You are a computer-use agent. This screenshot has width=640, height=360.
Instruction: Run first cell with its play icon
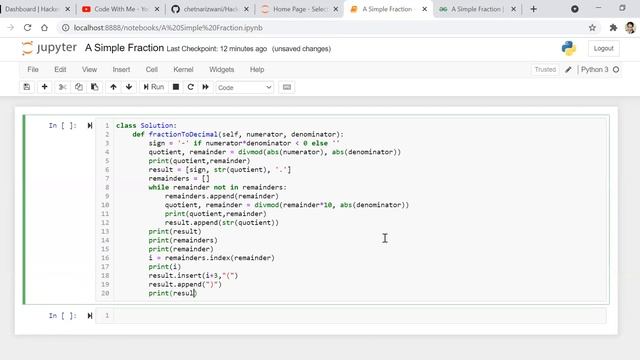point(90,125)
